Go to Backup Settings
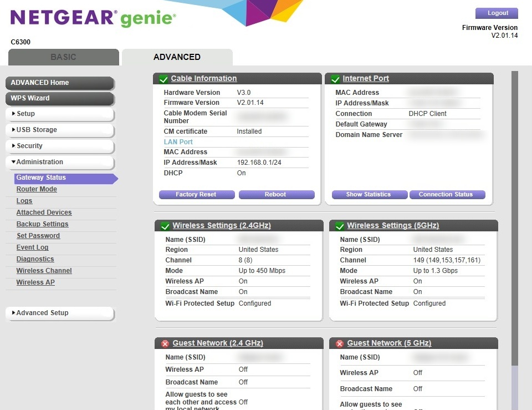The width and height of the screenshot is (532, 410). (43, 224)
